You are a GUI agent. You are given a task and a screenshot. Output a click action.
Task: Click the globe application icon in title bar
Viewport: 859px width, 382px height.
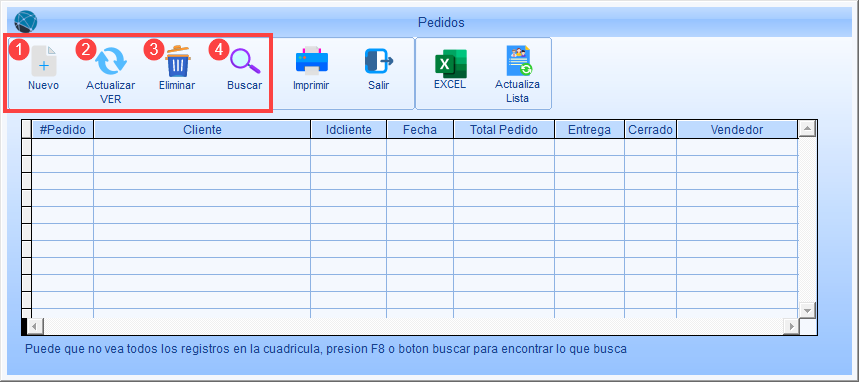coord(26,22)
